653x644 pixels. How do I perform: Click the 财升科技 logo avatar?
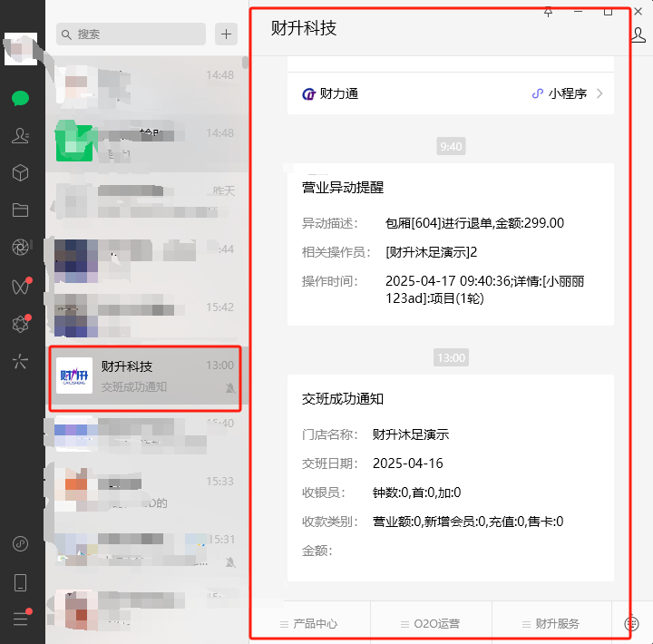[74, 376]
